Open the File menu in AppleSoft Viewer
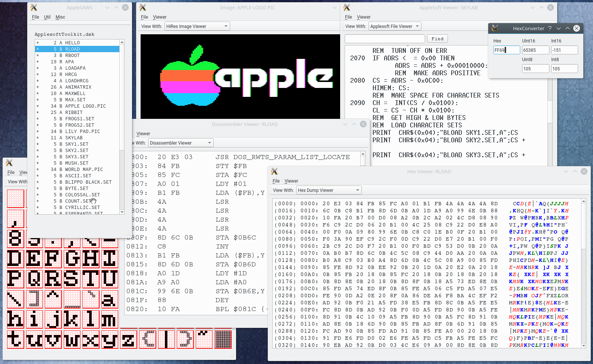The height and width of the screenshot is (364, 593). coord(348,17)
